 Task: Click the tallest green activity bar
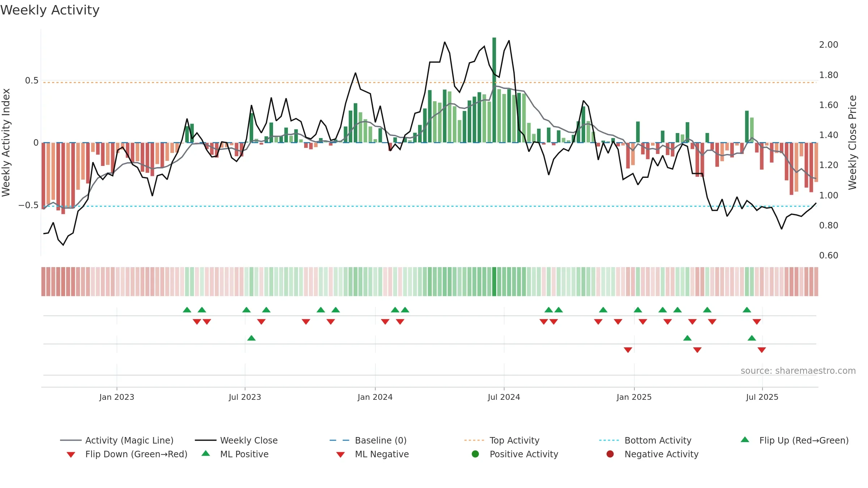pos(494,90)
